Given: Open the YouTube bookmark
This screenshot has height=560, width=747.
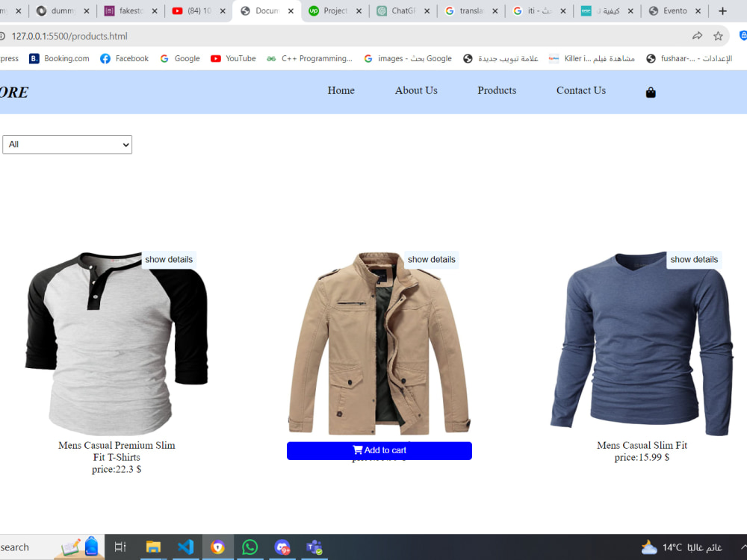Looking at the screenshot, I should click(233, 58).
